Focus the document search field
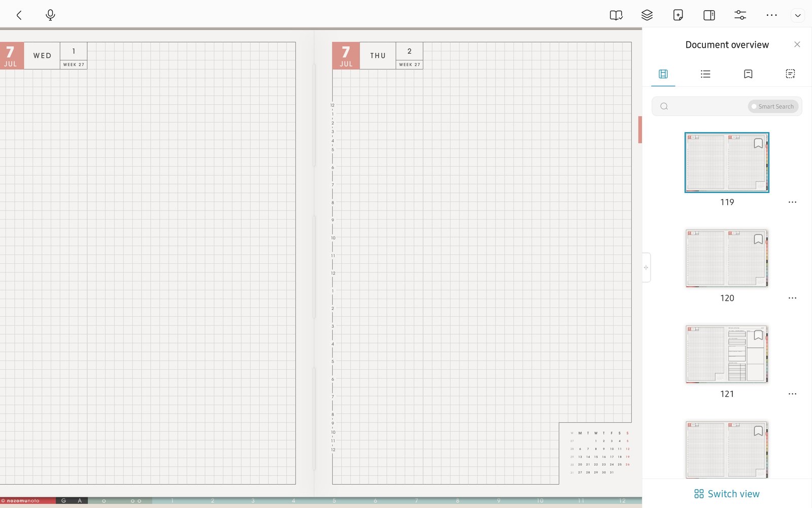The image size is (812, 508). pyautogui.click(x=727, y=106)
